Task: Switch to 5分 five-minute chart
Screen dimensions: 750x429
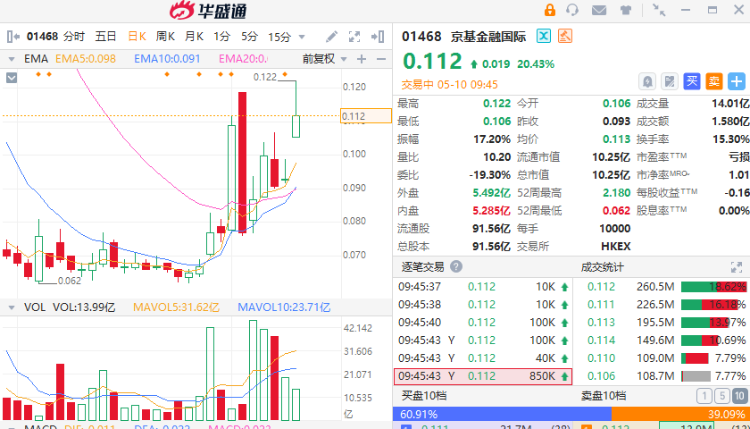Action: [x=249, y=36]
